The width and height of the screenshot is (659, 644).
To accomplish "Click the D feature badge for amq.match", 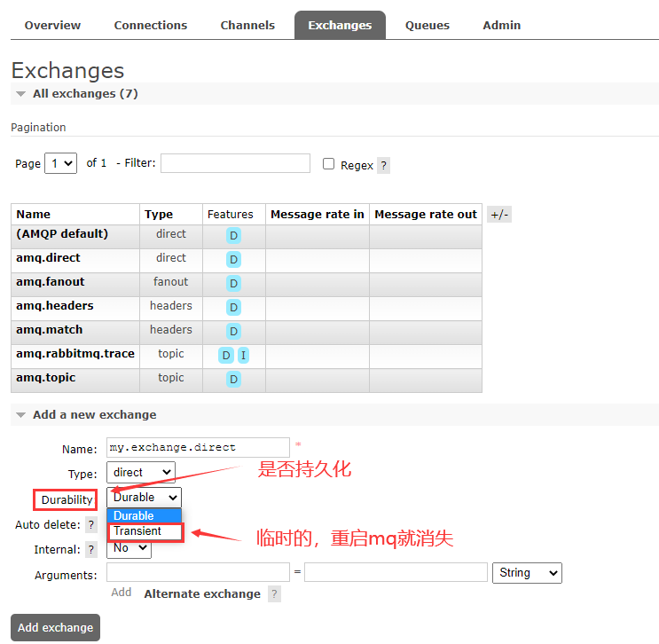I will pyautogui.click(x=233, y=332).
